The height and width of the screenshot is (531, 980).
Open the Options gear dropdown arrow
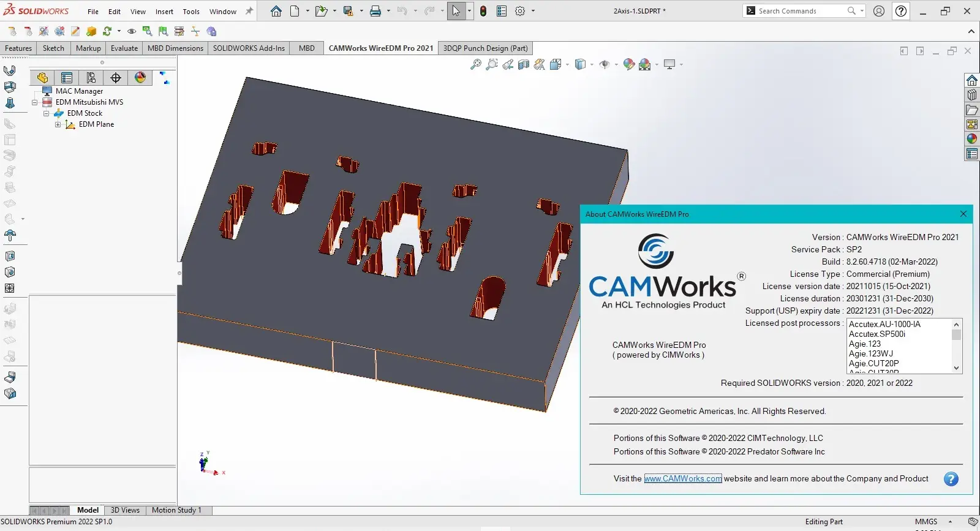(x=533, y=11)
